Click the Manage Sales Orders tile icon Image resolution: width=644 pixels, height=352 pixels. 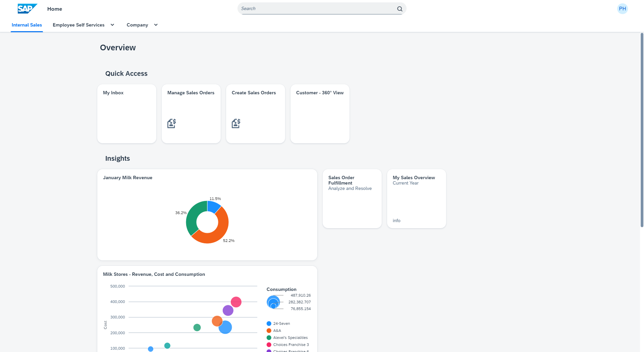pos(171,123)
